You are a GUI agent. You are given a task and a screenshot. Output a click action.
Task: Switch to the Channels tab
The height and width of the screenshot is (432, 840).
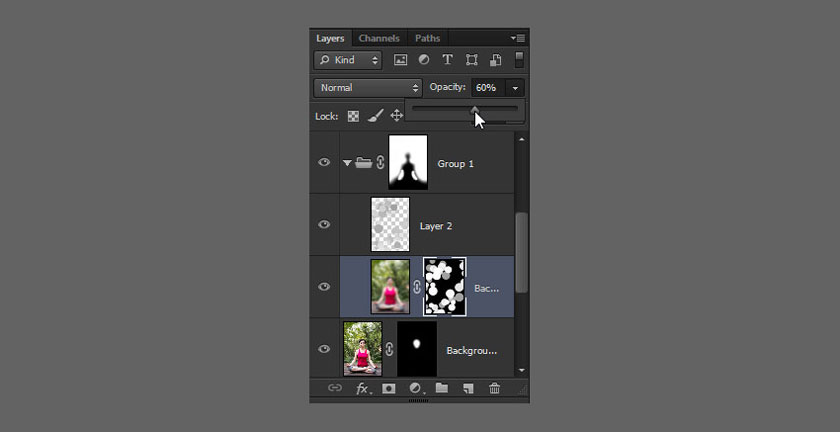(379, 38)
